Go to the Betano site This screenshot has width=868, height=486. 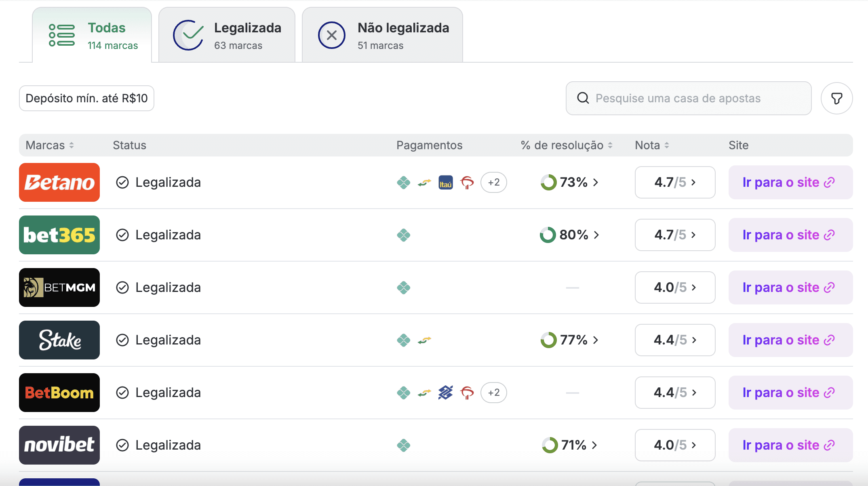[790, 182]
